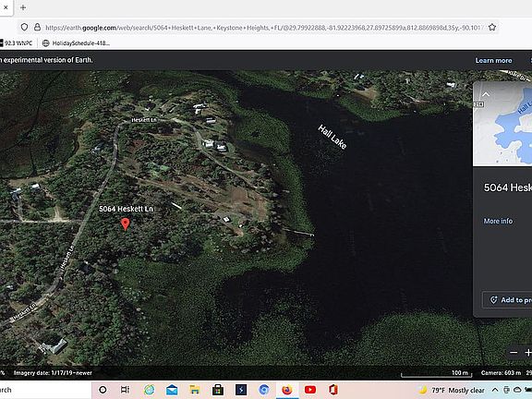Show hidden system tray icons
The height and width of the screenshot is (399, 532).
pyautogui.click(x=495, y=390)
